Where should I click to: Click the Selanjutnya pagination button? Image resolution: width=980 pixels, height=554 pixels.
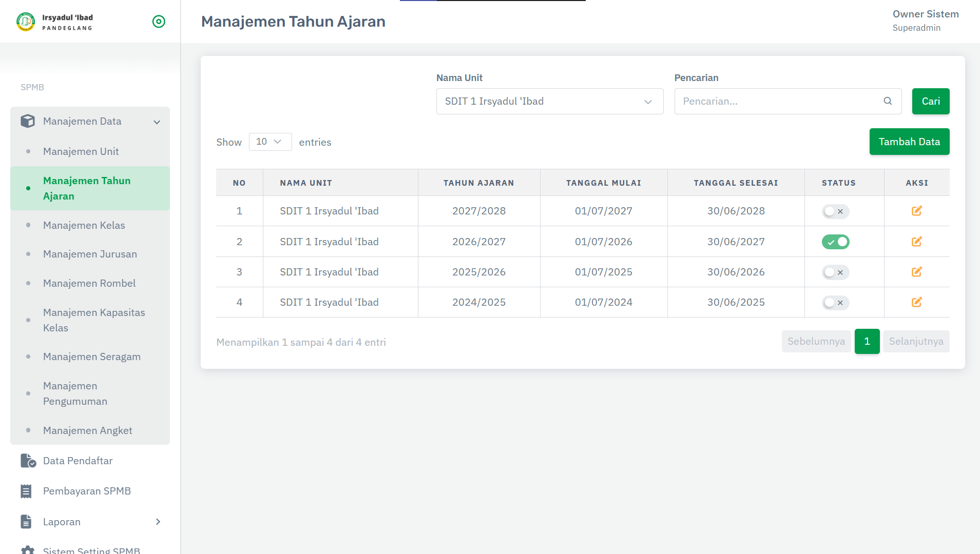[916, 341]
